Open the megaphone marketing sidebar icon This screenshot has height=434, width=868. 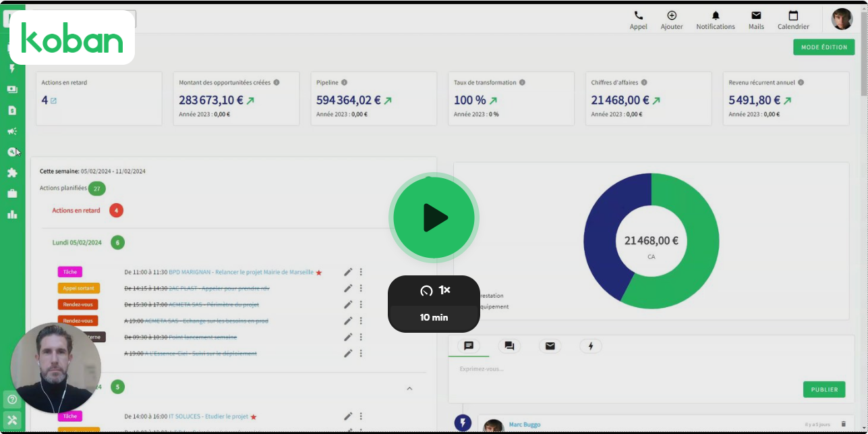coord(12,131)
